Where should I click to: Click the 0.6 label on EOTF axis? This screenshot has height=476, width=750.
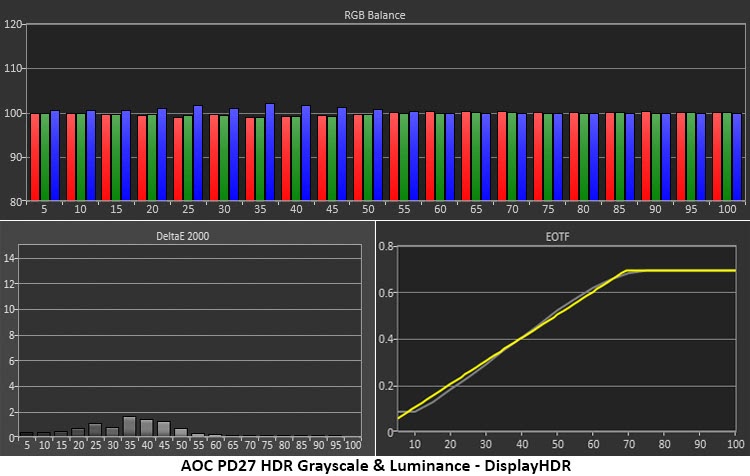[x=386, y=293]
